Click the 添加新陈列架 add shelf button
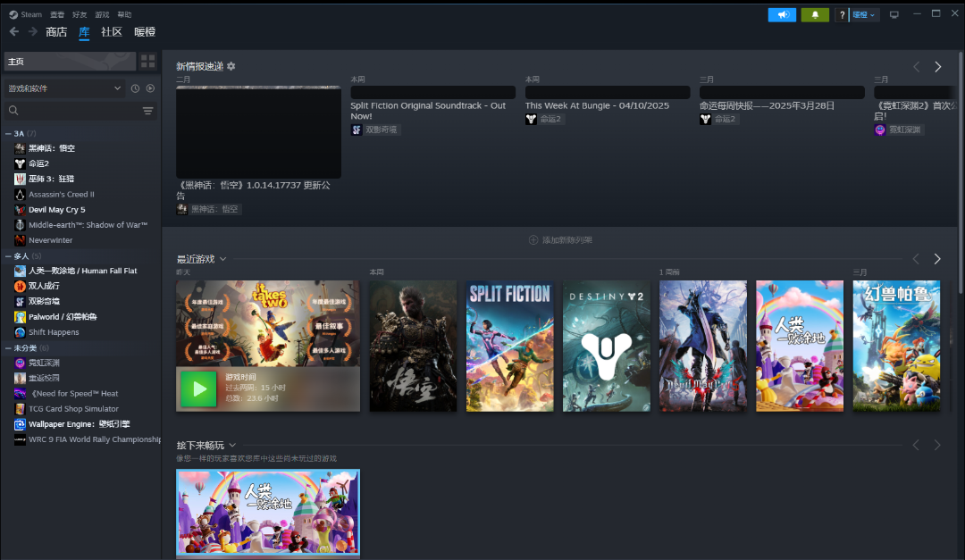The height and width of the screenshot is (560, 965). point(560,240)
